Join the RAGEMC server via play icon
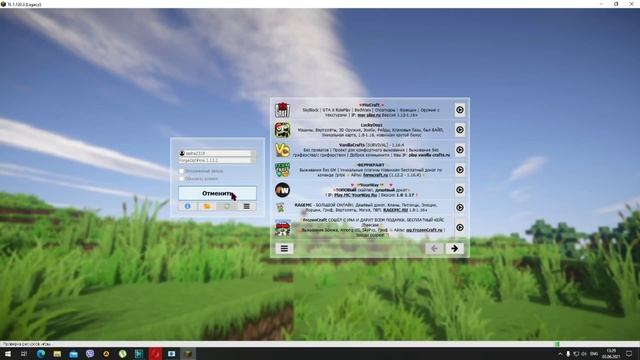The image size is (640, 360). (x=460, y=207)
